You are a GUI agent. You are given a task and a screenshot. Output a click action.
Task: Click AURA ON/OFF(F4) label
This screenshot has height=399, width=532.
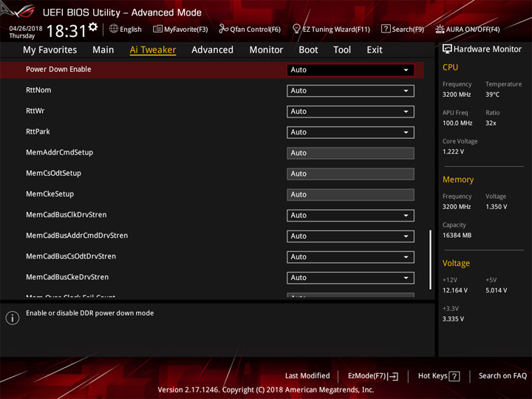coord(473,29)
